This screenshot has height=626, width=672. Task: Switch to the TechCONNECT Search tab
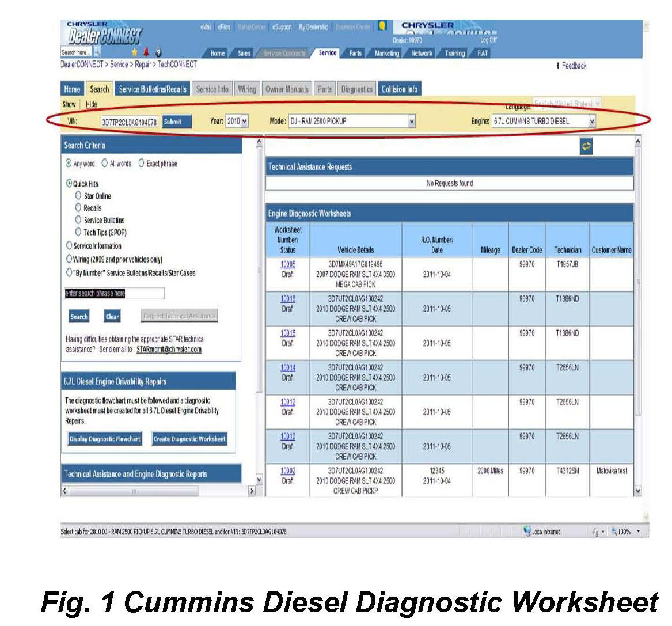(100, 89)
